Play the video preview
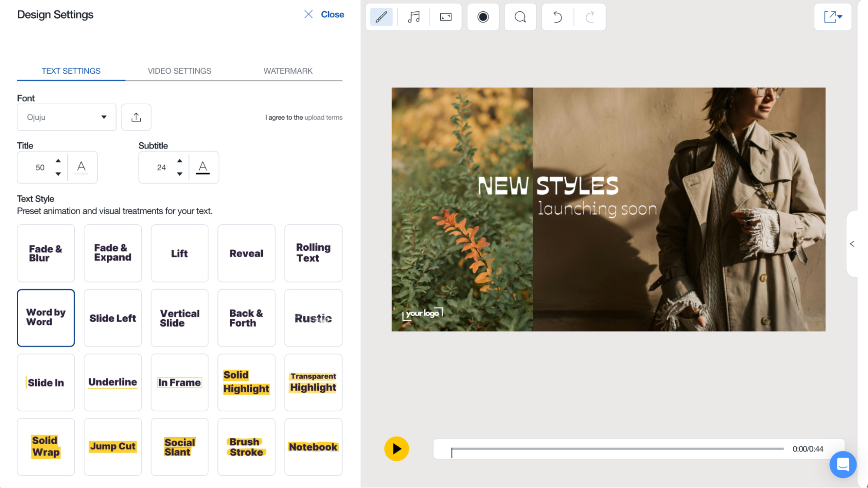868x488 pixels. (396, 449)
